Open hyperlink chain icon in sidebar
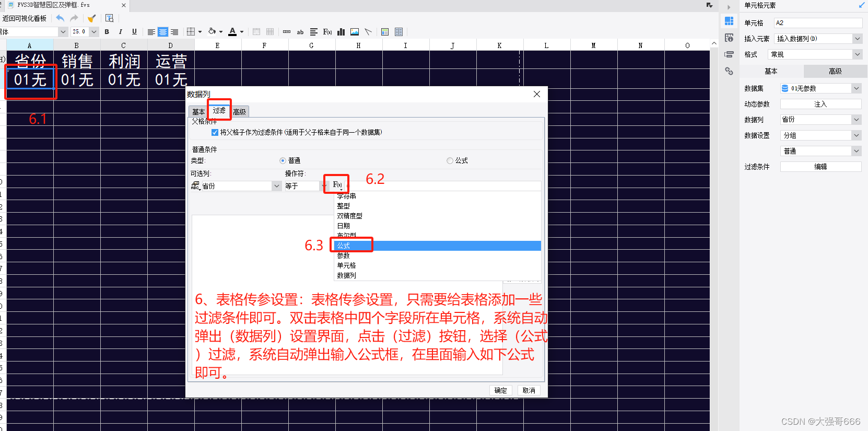Image resolution: width=868 pixels, height=431 pixels. point(729,71)
